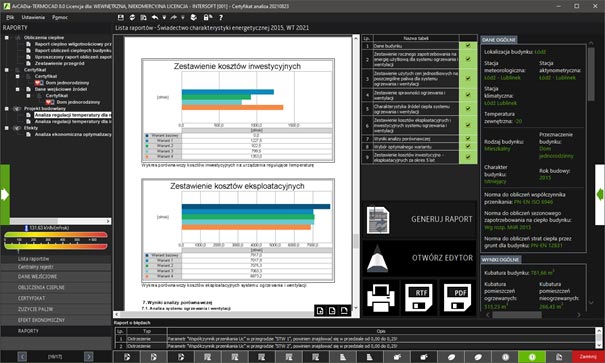Collapse the Obliczenia cieplne tree node

pyautogui.click(x=7, y=38)
